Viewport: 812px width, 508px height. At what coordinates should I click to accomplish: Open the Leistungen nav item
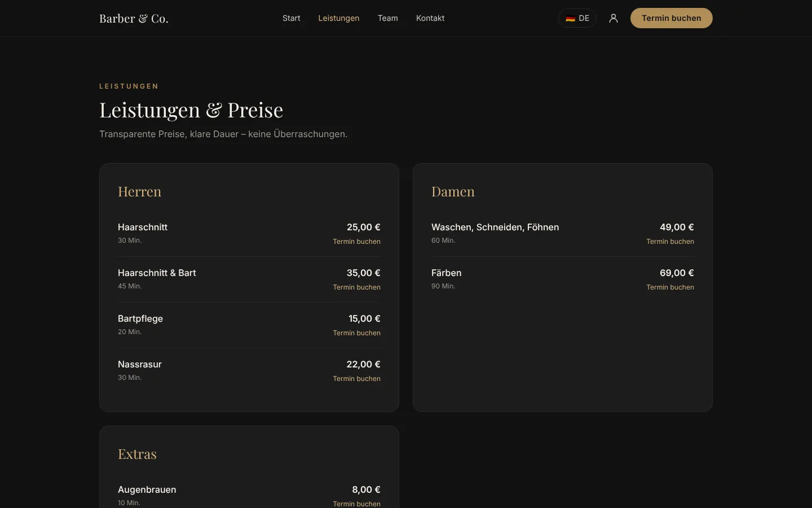tap(339, 18)
